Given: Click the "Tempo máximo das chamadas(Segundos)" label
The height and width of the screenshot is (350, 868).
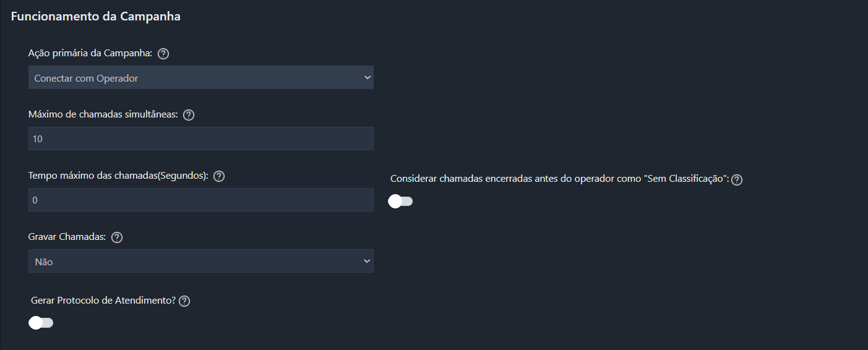Looking at the screenshot, I should [118, 176].
